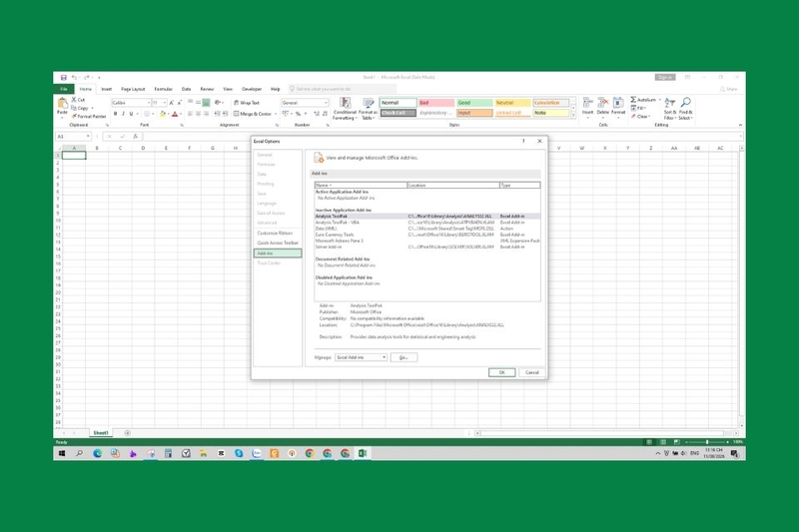Switch to the Insert ribbon tab
Viewport: 799px width, 532px height.
(106, 89)
